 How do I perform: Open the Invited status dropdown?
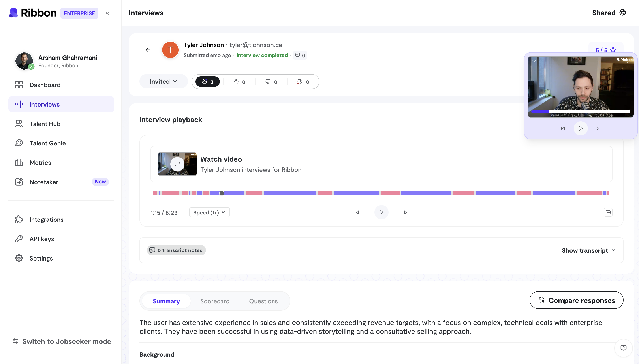(163, 81)
